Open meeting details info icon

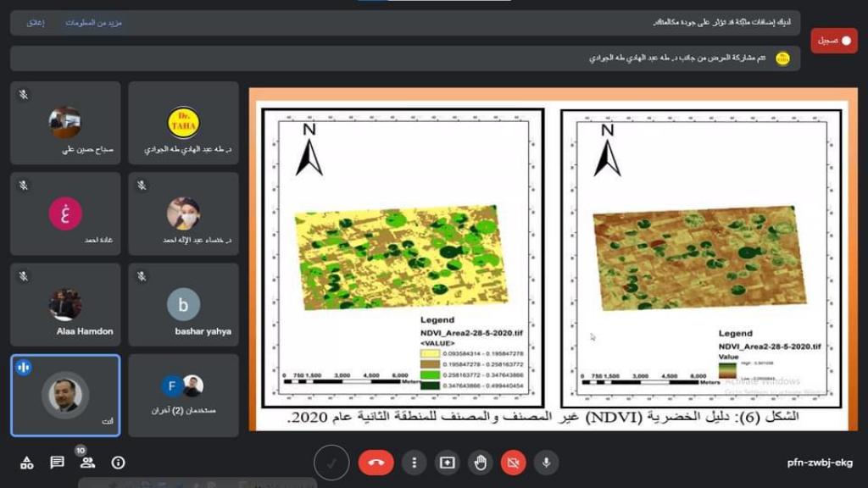pyautogui.click(x=118, y=463)
